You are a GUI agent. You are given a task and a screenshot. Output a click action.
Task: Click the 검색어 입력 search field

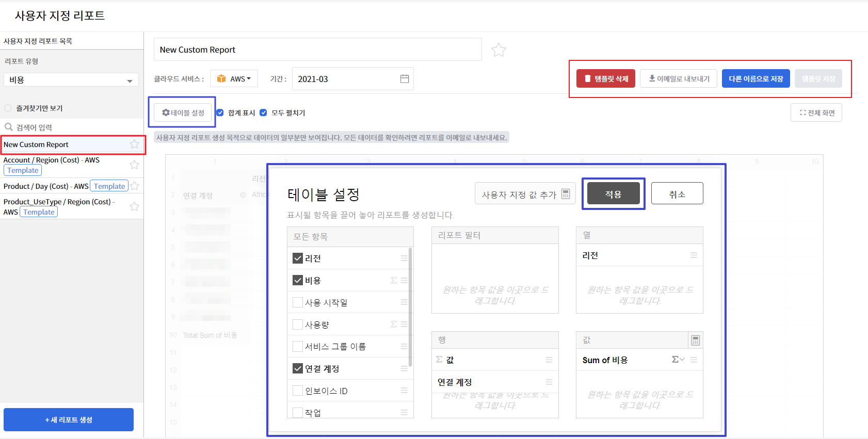tap(72, 127)
